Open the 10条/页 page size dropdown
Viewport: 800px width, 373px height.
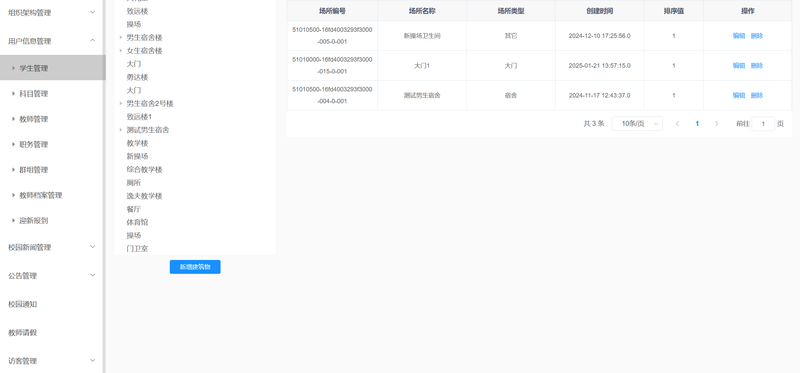point(637,123)
